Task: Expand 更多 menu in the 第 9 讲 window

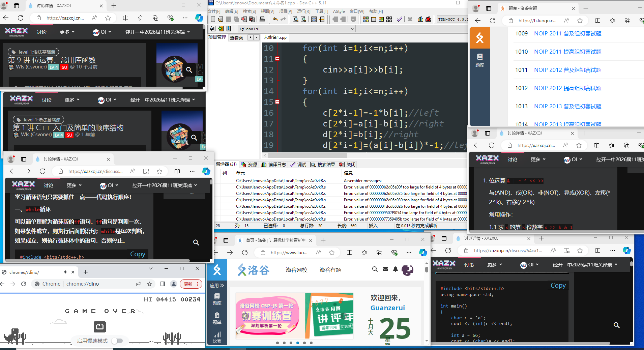Action: pos(67,32)
